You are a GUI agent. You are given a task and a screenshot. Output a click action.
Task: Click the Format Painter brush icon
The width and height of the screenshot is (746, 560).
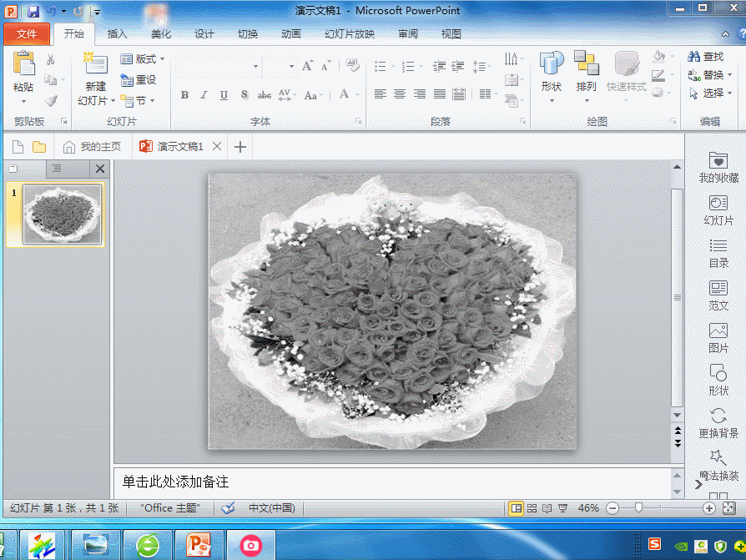click(x=50, y=100)
